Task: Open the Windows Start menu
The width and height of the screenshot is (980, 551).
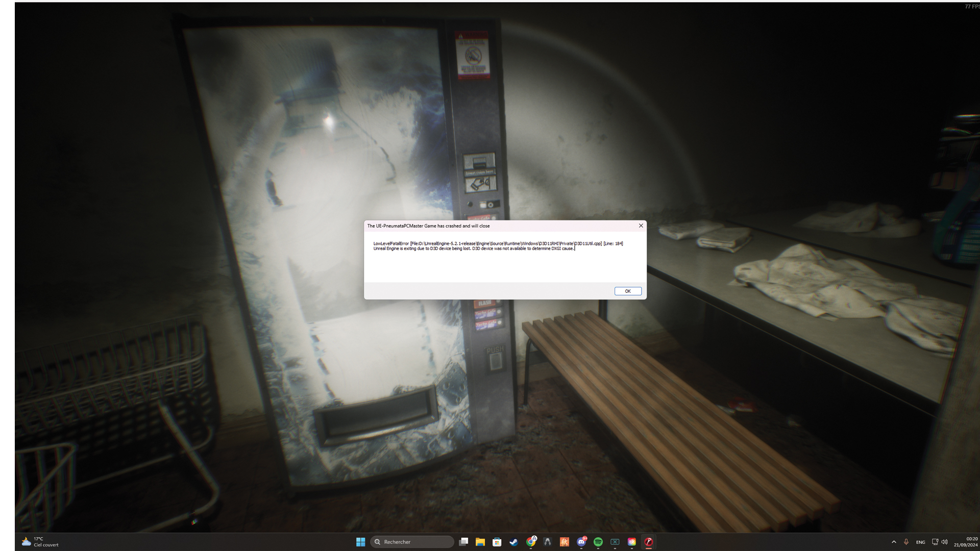Action: click(x=360, y=542)
